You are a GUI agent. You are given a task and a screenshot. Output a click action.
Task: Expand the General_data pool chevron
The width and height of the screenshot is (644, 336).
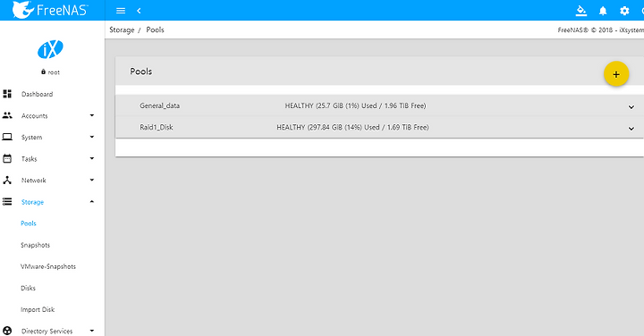pyautogui.click(x=631, y=107)
